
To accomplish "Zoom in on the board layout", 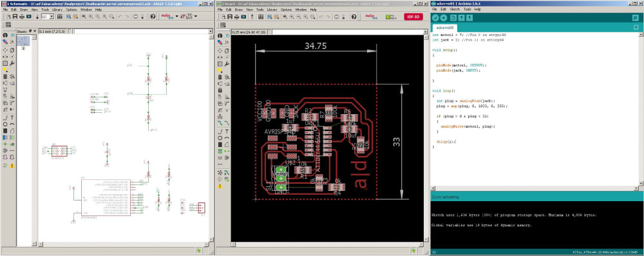I will pyautogui.click(x=292, y=17).
